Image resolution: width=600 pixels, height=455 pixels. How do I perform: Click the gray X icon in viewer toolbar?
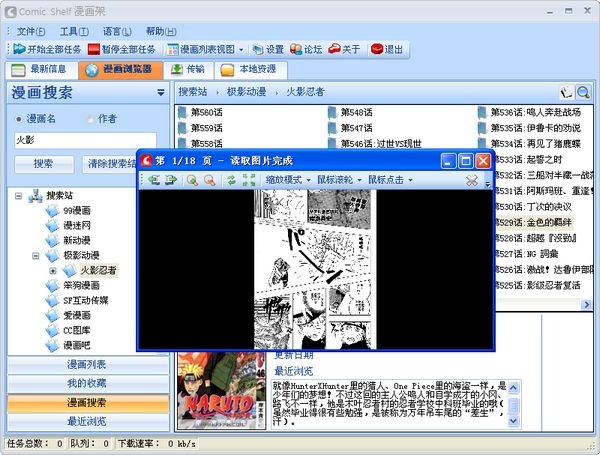click(472, 180)
